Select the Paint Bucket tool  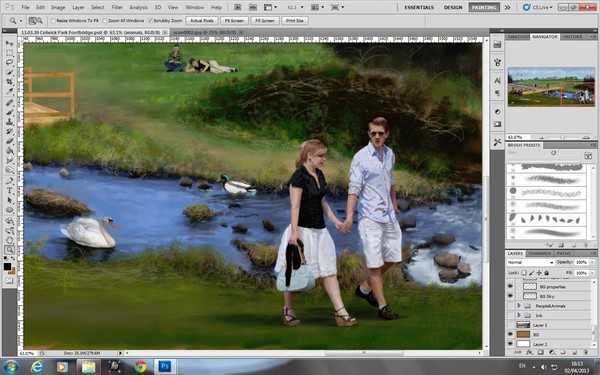point(9,151)
